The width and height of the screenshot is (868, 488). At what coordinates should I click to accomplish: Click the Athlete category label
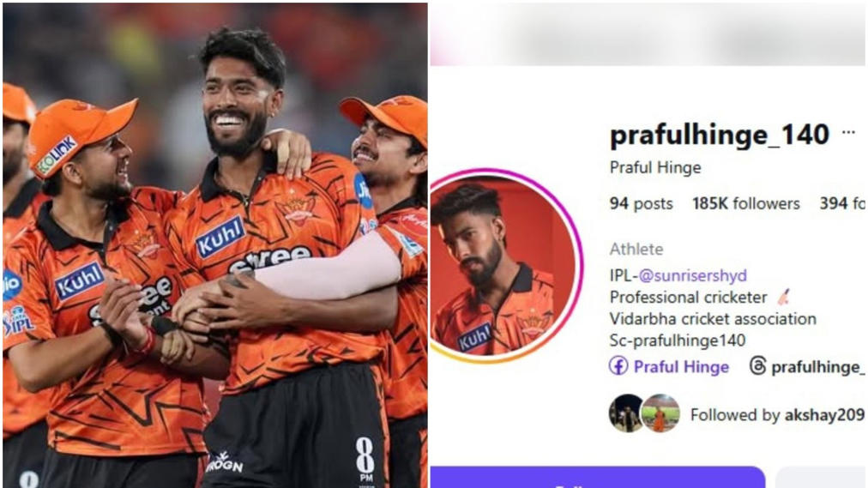(x=636, y=250)
